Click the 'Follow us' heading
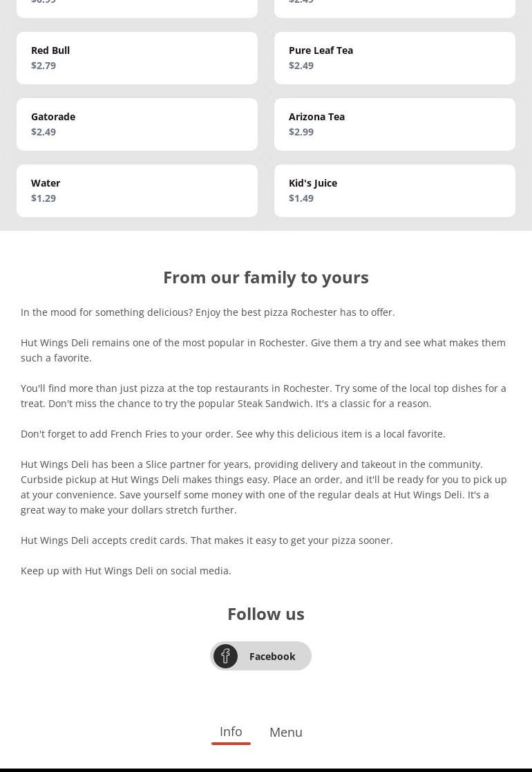 266,614
